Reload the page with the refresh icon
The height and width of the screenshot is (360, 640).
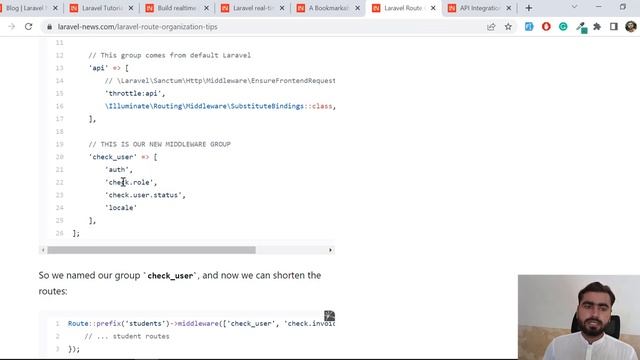pyautogui.click(x=28, y=27)
